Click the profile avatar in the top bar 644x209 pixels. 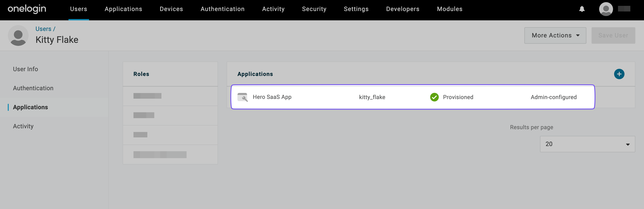606,9
